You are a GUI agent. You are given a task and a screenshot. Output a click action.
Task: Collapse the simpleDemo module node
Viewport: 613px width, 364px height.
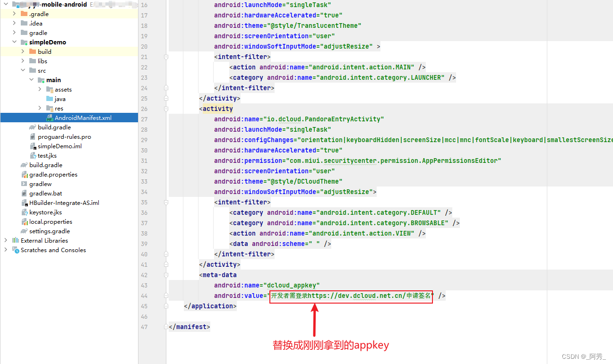[x=15, y=42]
